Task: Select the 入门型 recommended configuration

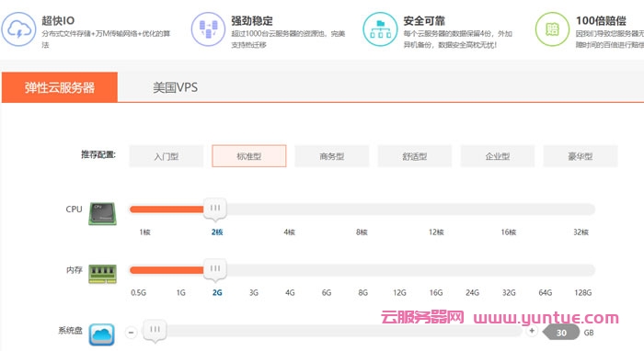Action: coord(166,156)
